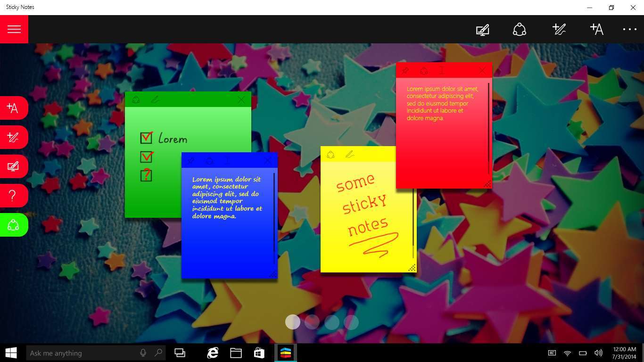Click the text cursor icon on the red note

[x=442, y=71]
